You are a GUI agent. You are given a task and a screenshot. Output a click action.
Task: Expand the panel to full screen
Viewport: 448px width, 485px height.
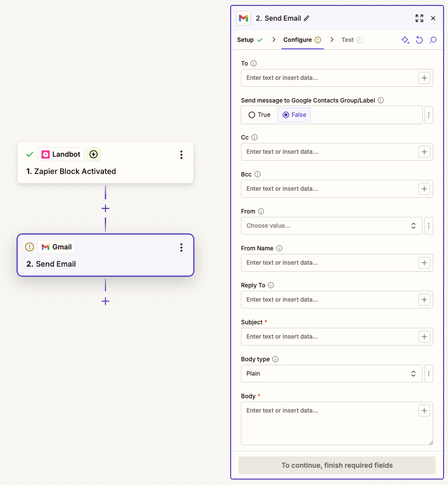(419, 18)
